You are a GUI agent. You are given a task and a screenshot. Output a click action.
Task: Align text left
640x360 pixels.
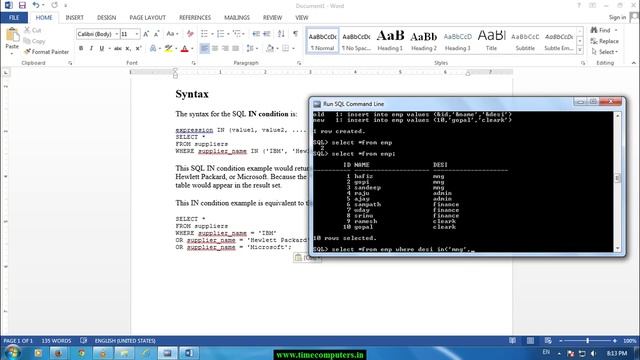[x=204, y=48]
